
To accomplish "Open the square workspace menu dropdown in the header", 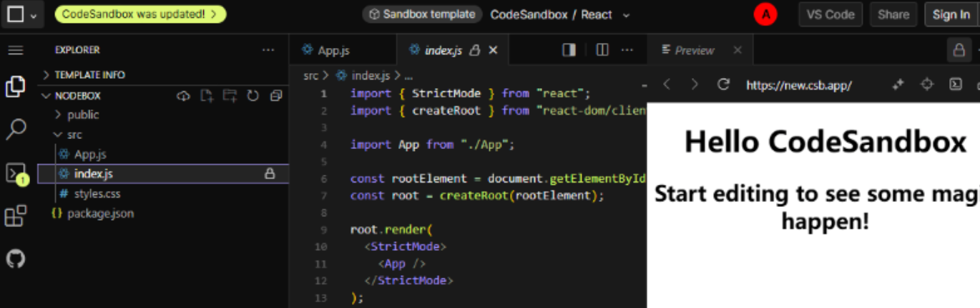I will pos(22,15).
